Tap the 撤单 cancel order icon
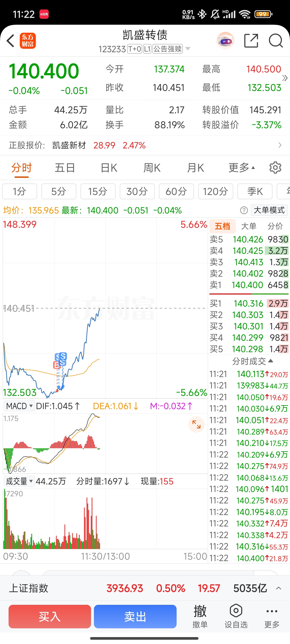This screenshot has width=290, height=644. click(x=200, y=616)
